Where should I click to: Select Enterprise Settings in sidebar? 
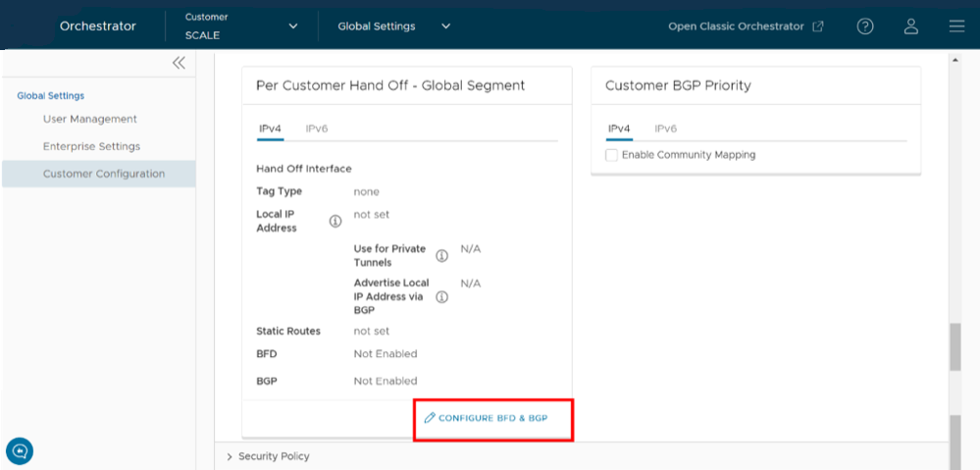click(x=91, y=146)
